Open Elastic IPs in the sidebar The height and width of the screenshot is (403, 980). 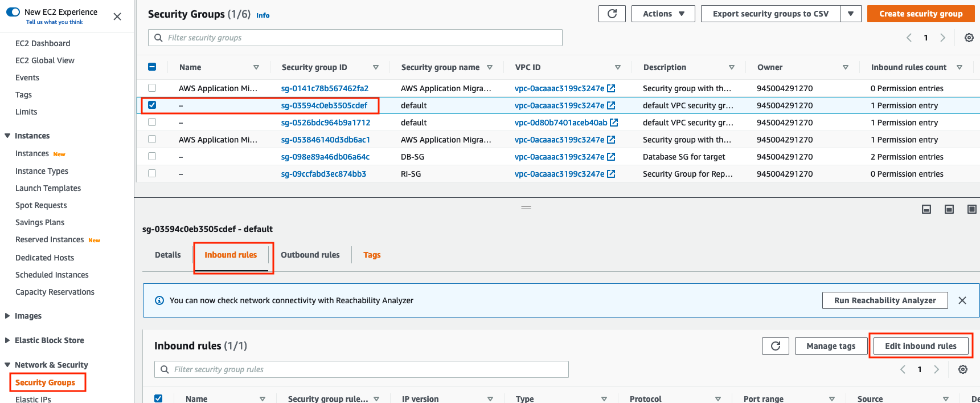pyautogui.click(x=33, y=399)
